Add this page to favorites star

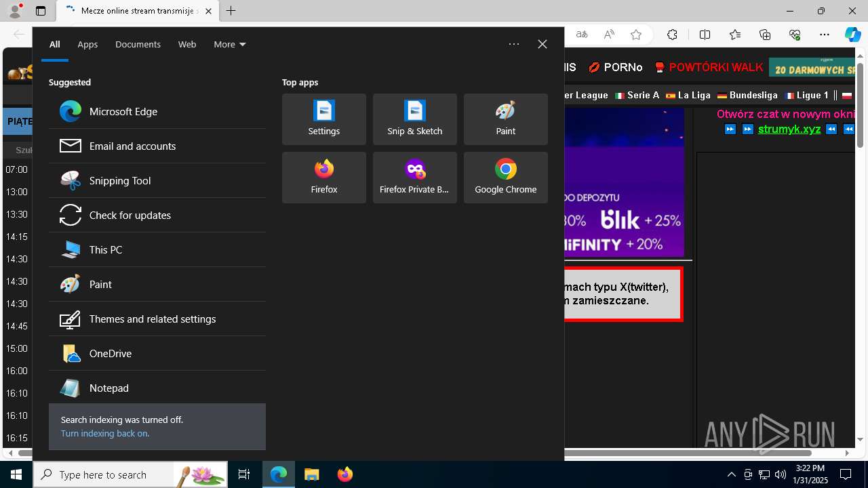click(x=636, y=35)
